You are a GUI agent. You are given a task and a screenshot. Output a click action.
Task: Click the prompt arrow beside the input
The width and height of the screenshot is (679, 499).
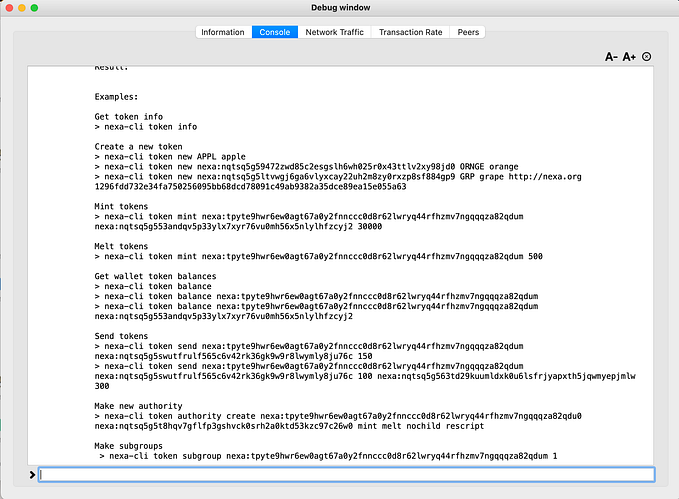click(32, 475)
